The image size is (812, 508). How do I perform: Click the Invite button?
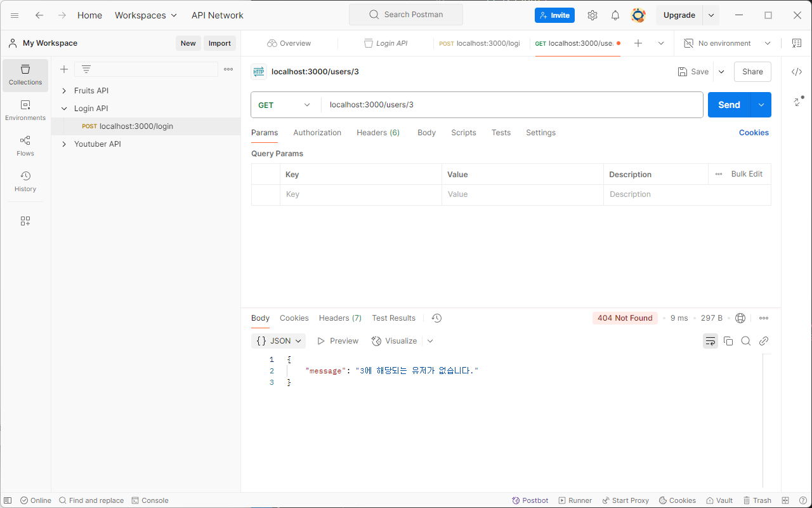click(x=554, y=15)
